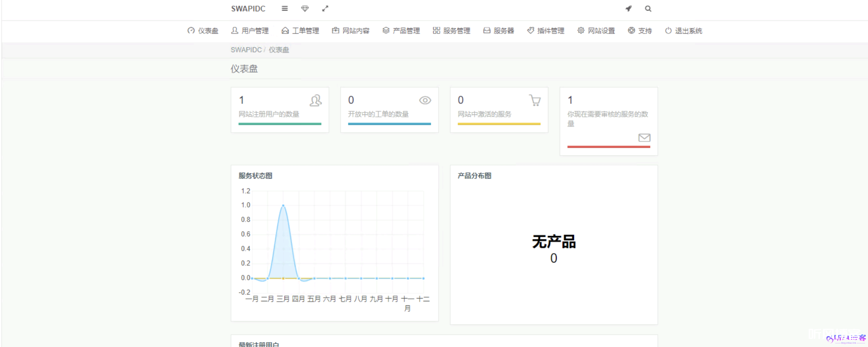
Task: Click the shopping cart icon on activated services card
Action: [x=535, y=100]
